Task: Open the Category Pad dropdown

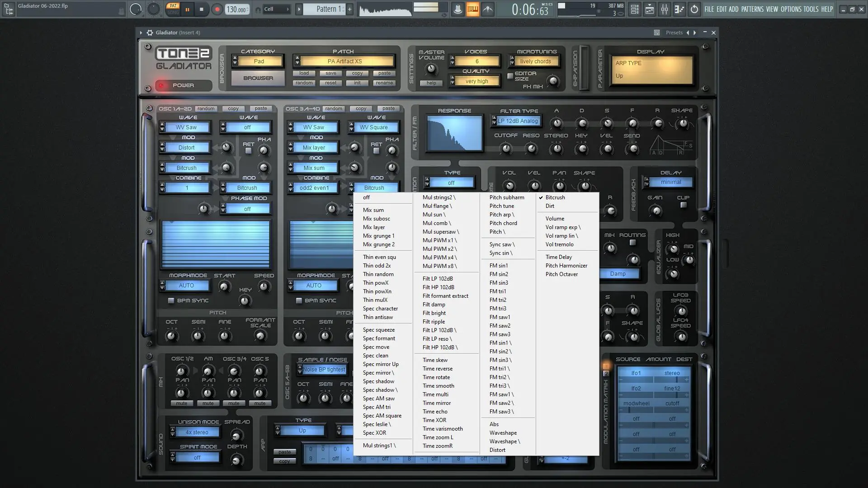Action: 259,61
